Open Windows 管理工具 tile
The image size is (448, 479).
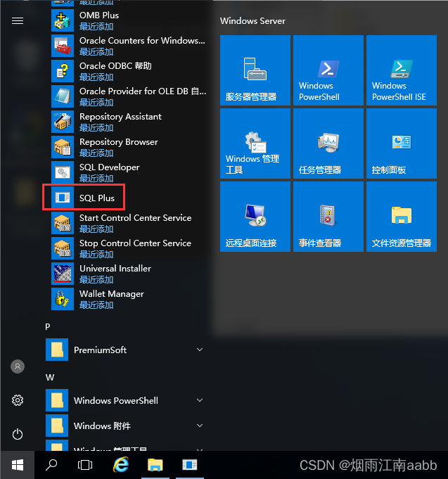coord(255,143)
